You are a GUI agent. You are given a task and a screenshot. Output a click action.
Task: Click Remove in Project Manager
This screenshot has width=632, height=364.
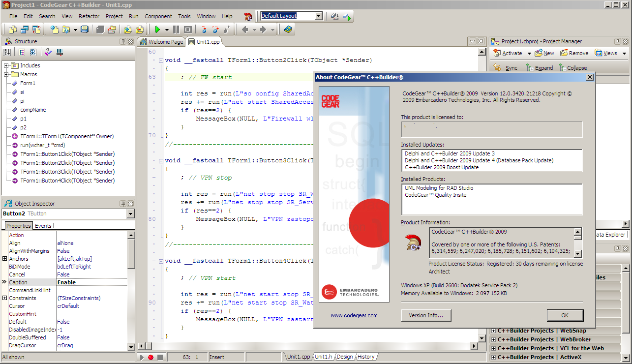click(574, 53)
